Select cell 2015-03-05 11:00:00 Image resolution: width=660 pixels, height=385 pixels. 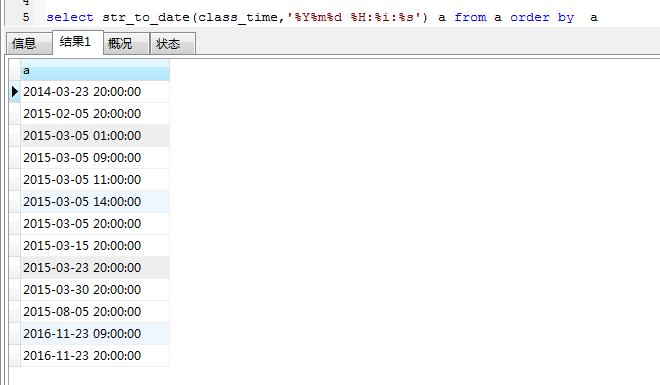pyautogui.click(x=95, y=180)
